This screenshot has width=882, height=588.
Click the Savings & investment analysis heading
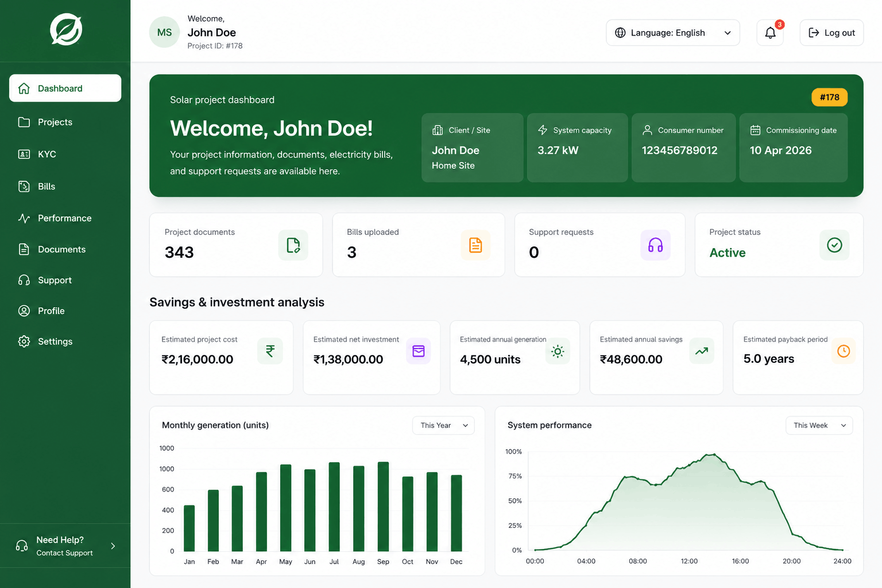pos(237,302)
